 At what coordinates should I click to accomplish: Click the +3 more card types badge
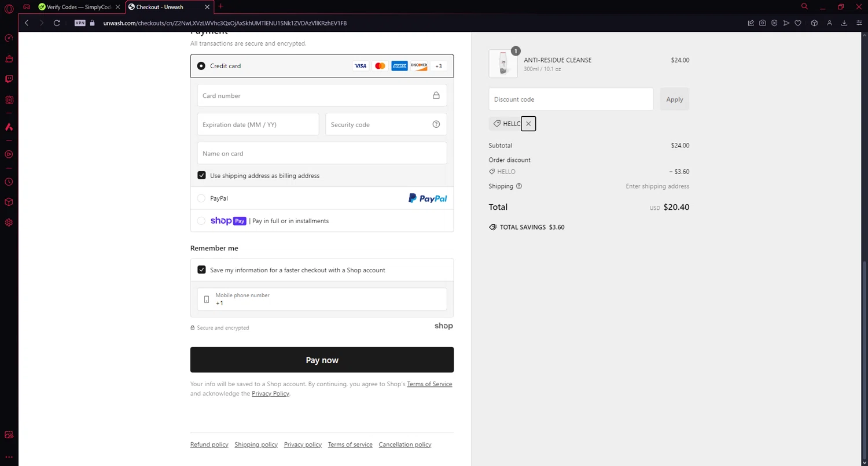click(x=438, y=66)
